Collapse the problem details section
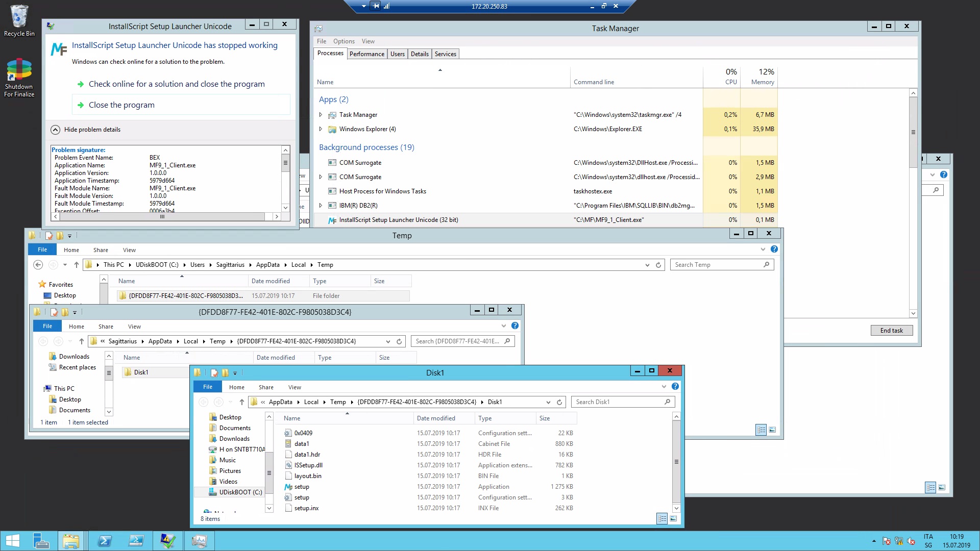 tap(55, 130)
